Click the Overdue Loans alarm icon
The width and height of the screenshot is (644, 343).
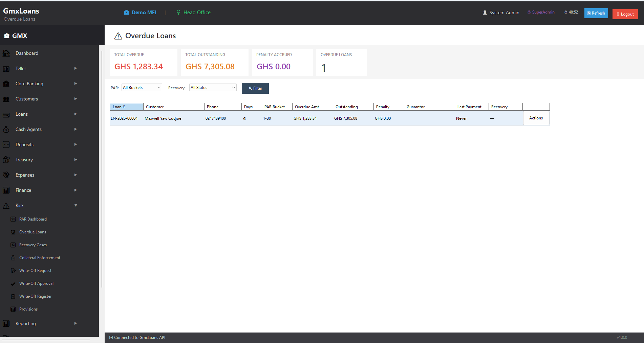(x=13, y=232)
